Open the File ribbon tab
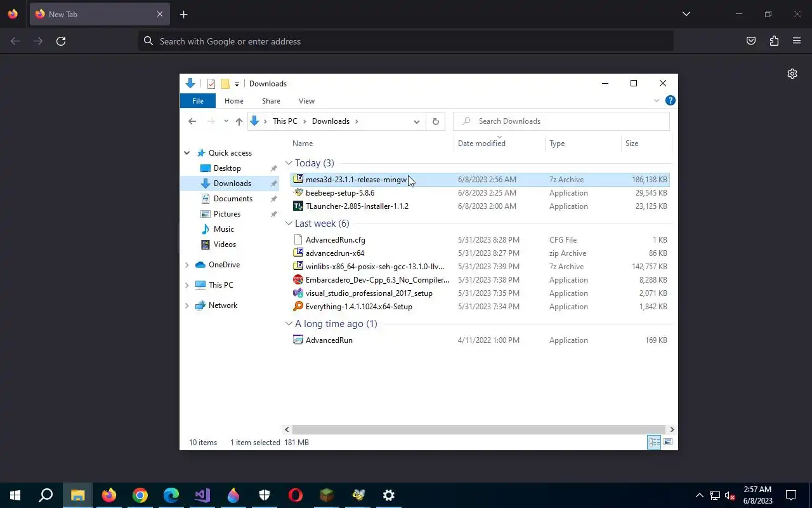This screenshot has width=812, height=508. (x=198, y=101)
